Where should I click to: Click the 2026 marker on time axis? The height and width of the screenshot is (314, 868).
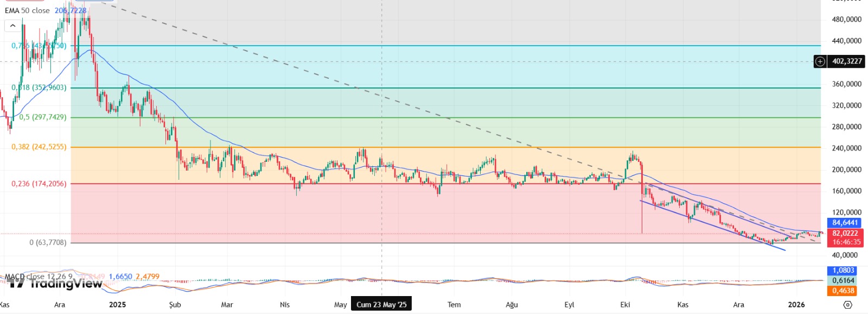(x=796, y=304)
